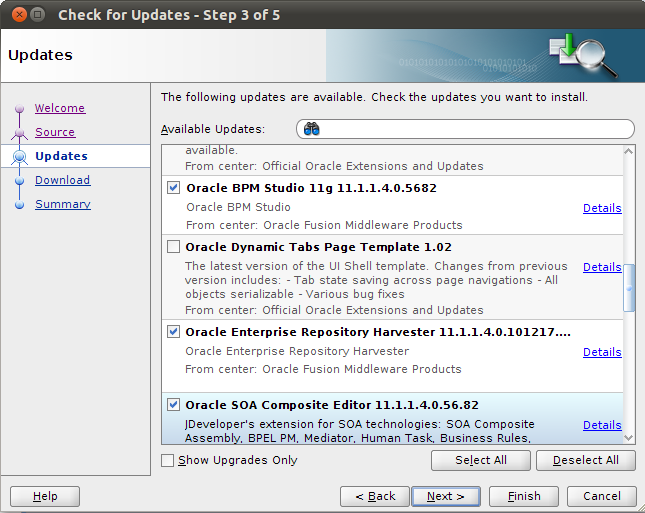The image size is (645, 513).
Task: Cancel the update wizard
Action: point(602,497)
